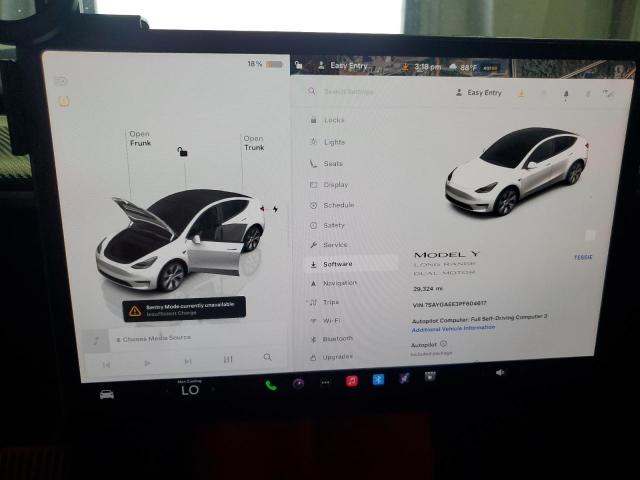
Task: Tap Open Frunk label
Action: [140, 138]
